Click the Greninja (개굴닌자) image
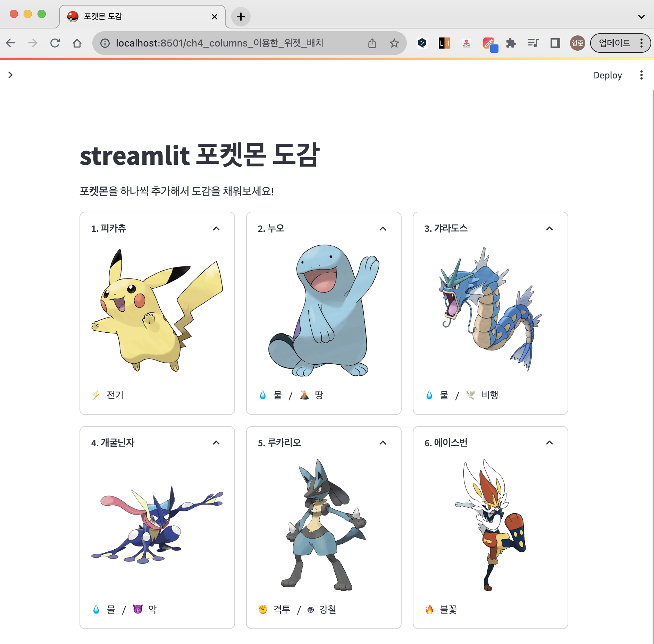Image resolution: width=654 pixels, height=644 pixels. click(x=157, y=524)
